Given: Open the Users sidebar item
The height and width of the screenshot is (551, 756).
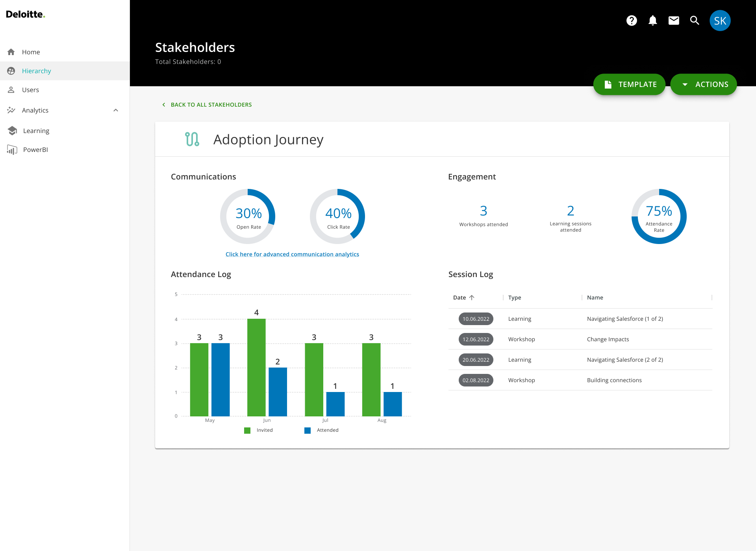Looking at the screenshot, I should coord(30,90).
